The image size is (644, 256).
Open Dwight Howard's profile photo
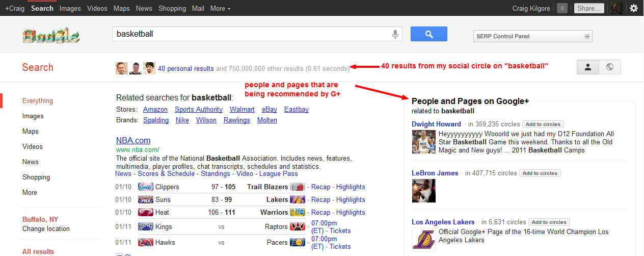coord(424,142)
